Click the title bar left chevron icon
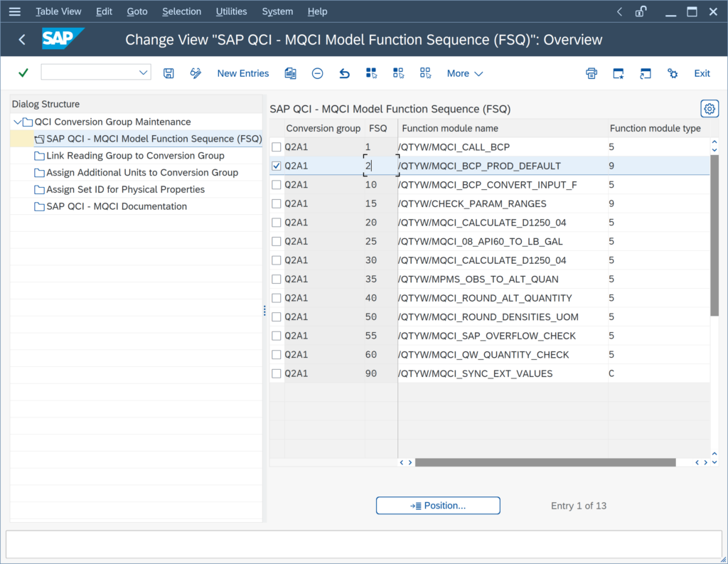 coord(619,11)
